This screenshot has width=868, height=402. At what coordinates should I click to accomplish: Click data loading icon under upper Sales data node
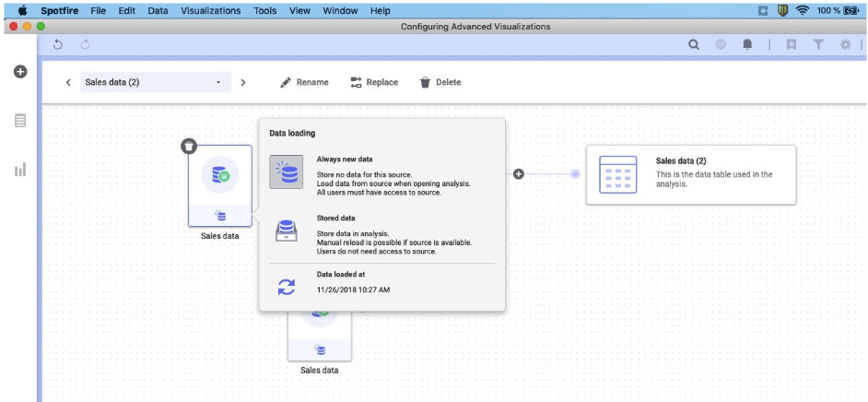(x=220, y=216)
